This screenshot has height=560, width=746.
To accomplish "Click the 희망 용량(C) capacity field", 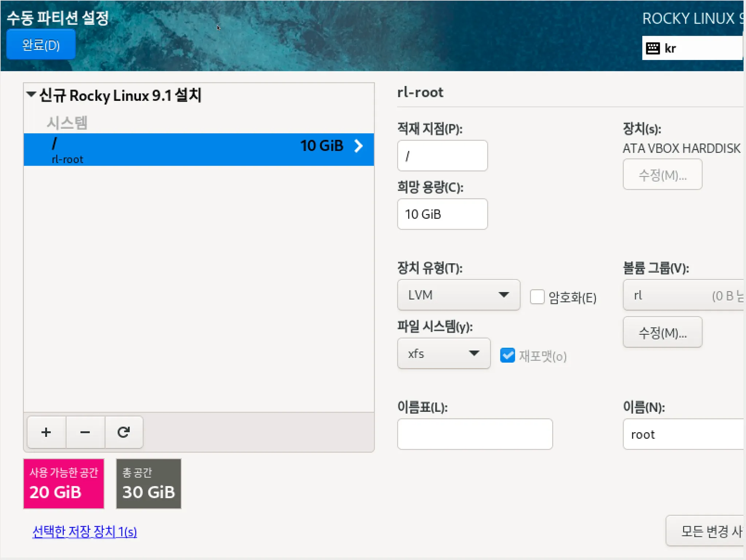I will click(442, 214).
